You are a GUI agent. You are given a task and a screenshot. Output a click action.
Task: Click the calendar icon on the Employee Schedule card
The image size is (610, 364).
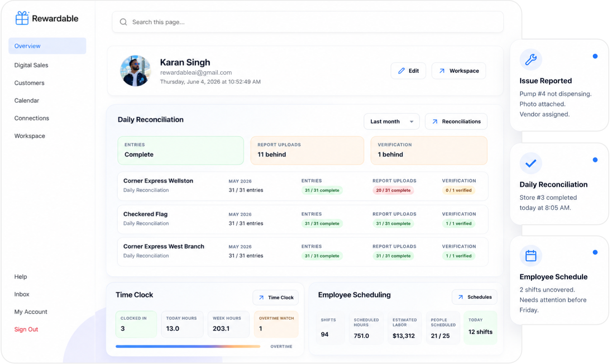click(531, 255)
